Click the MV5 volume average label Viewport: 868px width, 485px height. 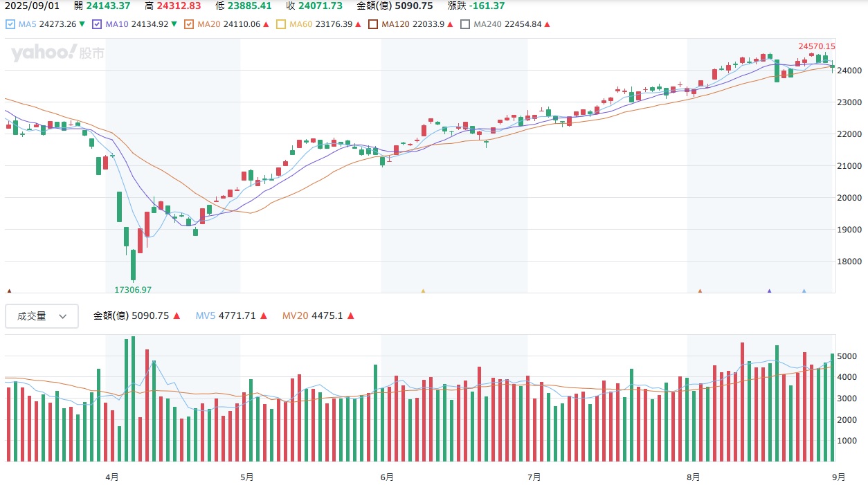(x=206, y=316)
